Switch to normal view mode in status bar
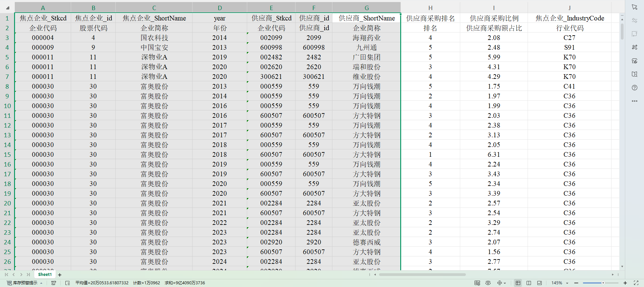Image resolution: width=644 pixels, height=287 pixels. tap(518, 283)
